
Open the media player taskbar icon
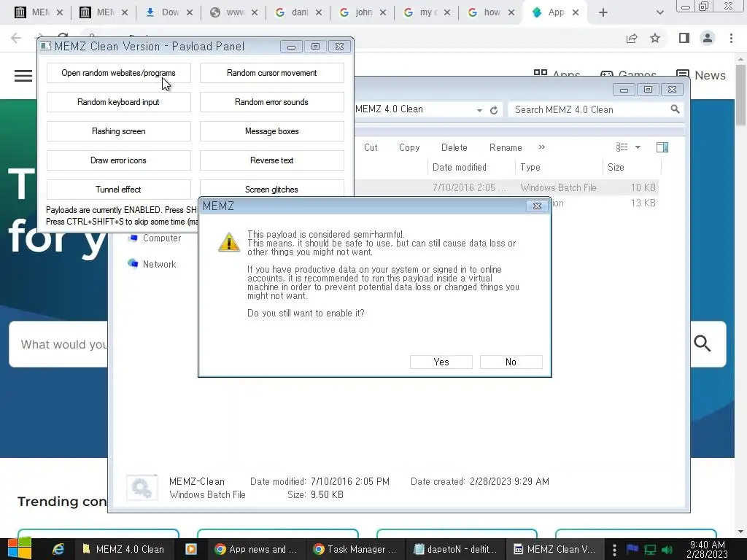point(191,549)
